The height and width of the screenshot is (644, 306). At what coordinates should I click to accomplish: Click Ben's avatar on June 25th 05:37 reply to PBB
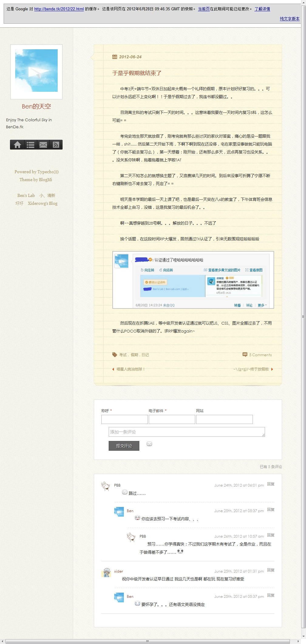coord(119,512)
